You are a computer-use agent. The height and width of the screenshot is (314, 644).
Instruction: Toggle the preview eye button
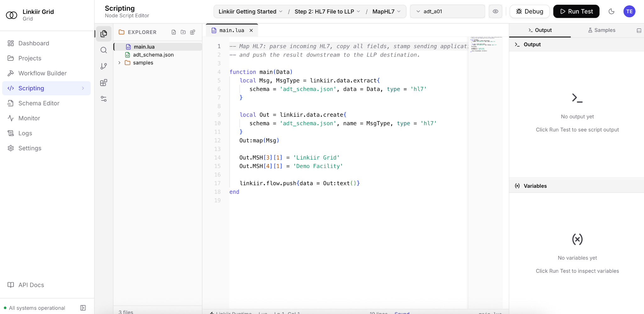tap(495, 12)
